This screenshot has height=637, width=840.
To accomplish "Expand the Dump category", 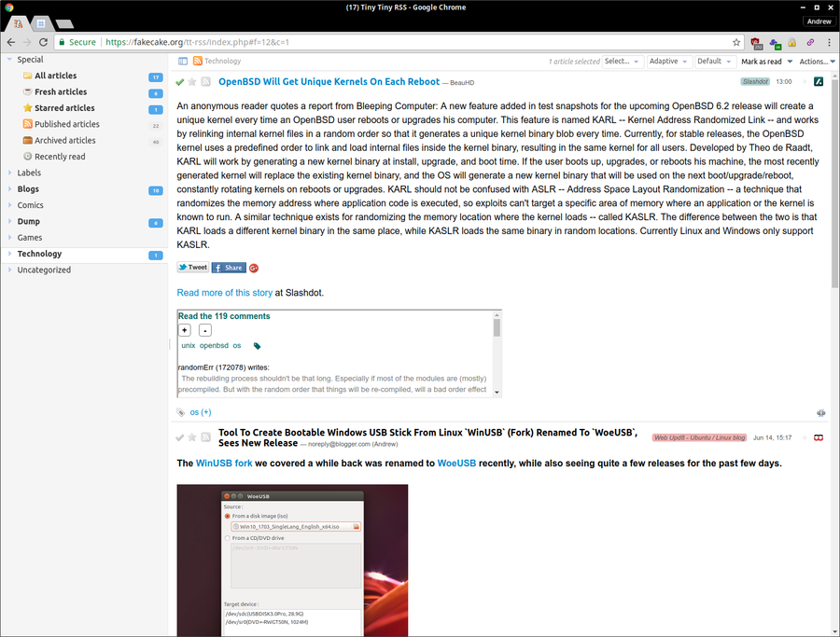I will (9, 220).
